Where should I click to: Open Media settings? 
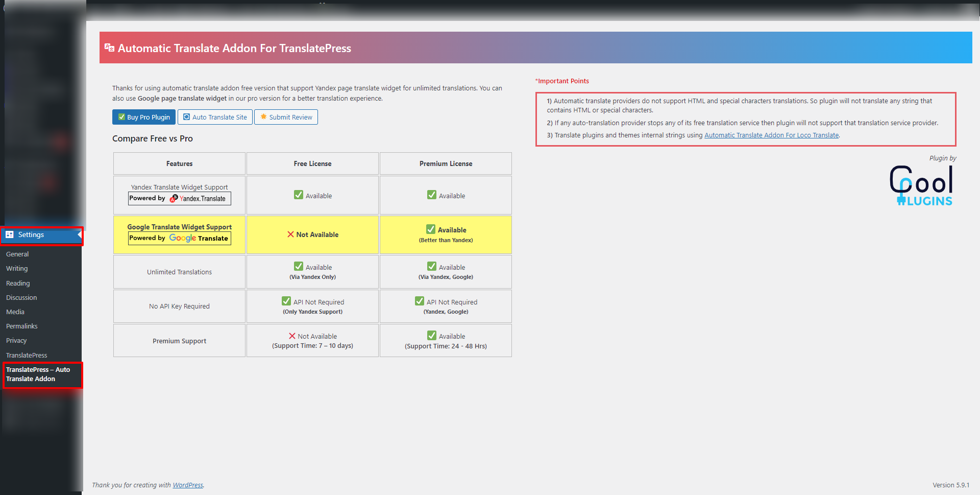(x=15, y=312)
